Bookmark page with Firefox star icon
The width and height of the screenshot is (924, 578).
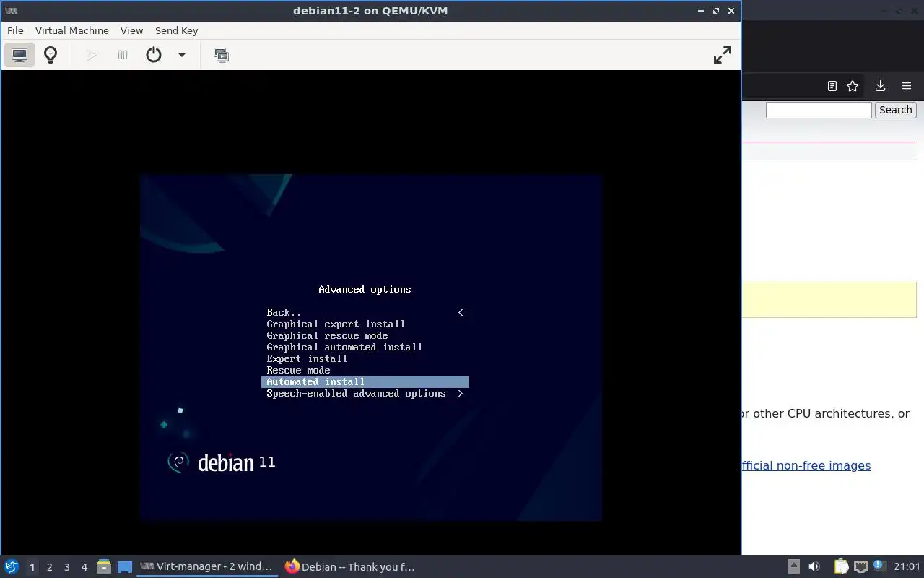[853, 86]
